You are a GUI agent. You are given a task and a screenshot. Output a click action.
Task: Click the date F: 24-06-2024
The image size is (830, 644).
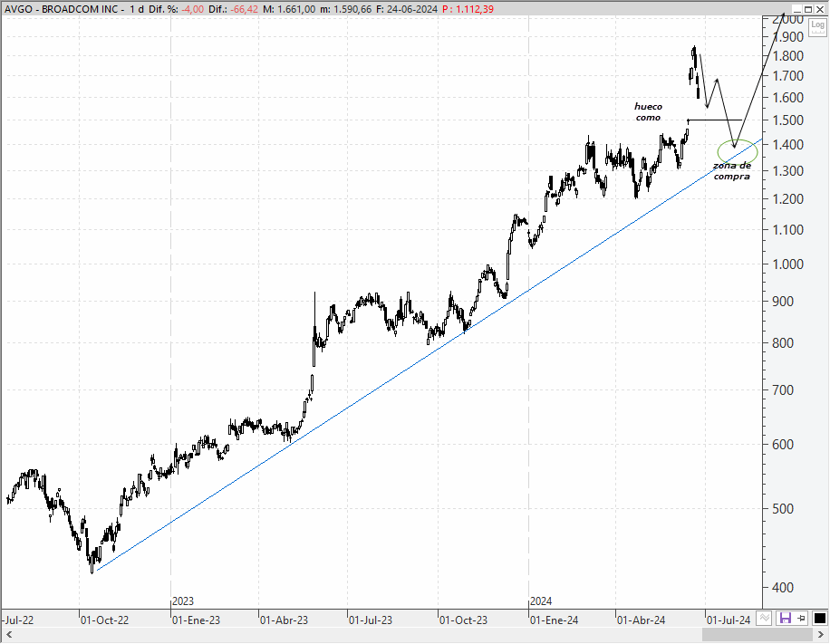coord(407,9)
